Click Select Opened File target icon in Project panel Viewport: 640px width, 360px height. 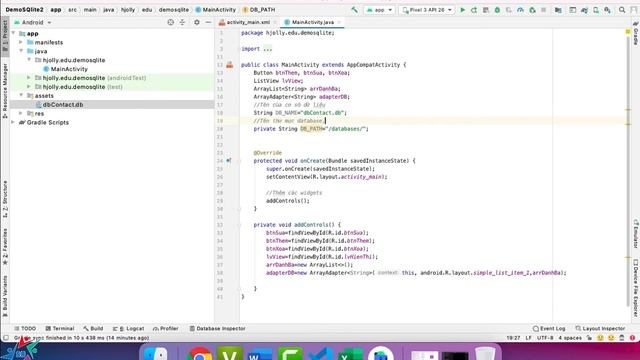point(171,22)
